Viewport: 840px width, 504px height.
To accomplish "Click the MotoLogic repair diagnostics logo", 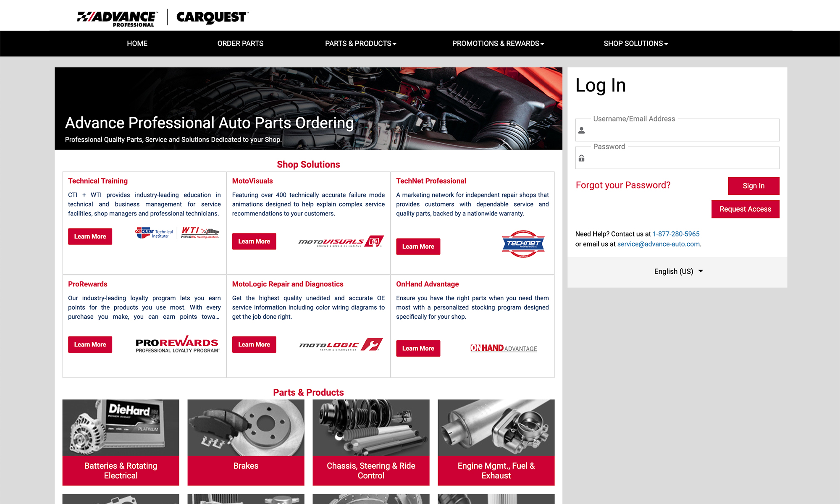I will point(341,345).
